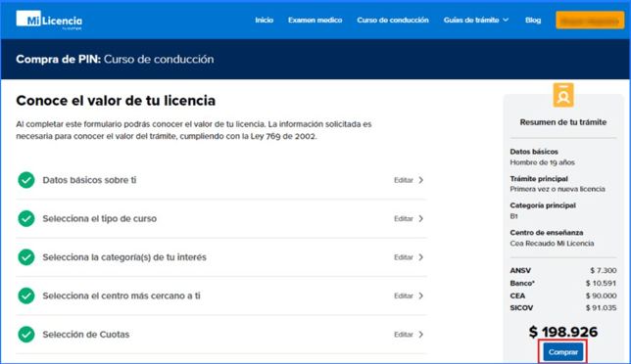Viewport: 631px width, 364px height.
Task: Click Primera vez o nueva licencia text
Action: (558, 189)
